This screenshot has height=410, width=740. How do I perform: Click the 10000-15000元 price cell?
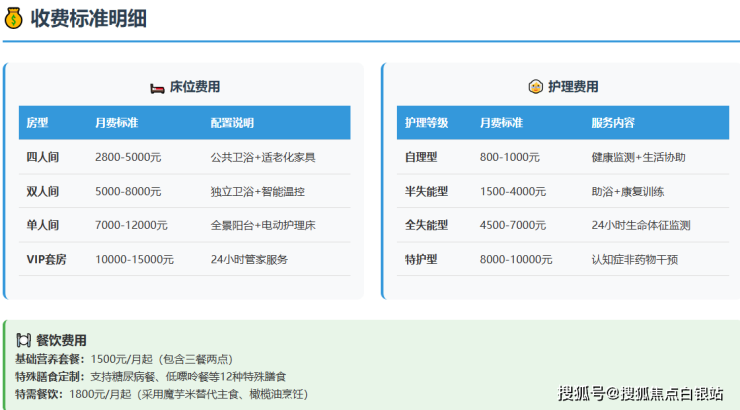135,259
